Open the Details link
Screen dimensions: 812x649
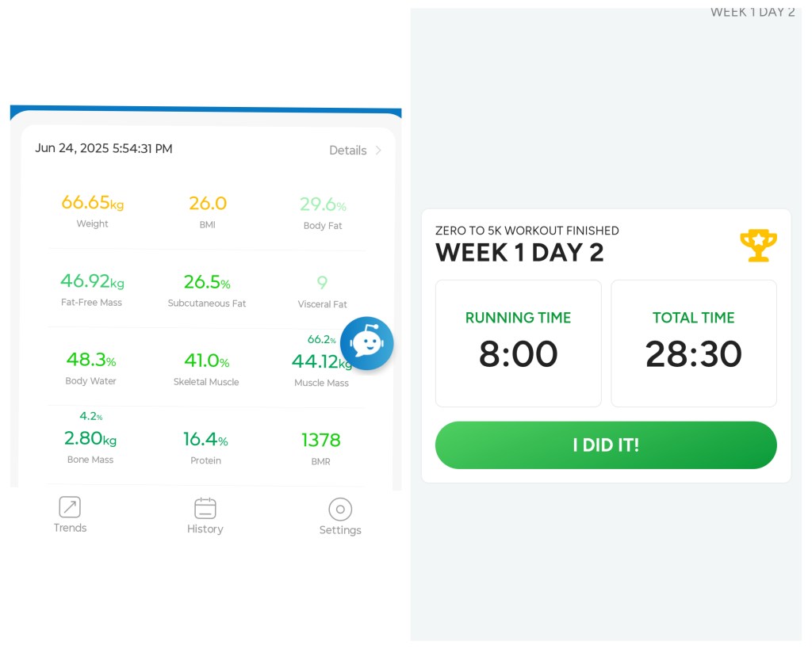coord(348,151)
